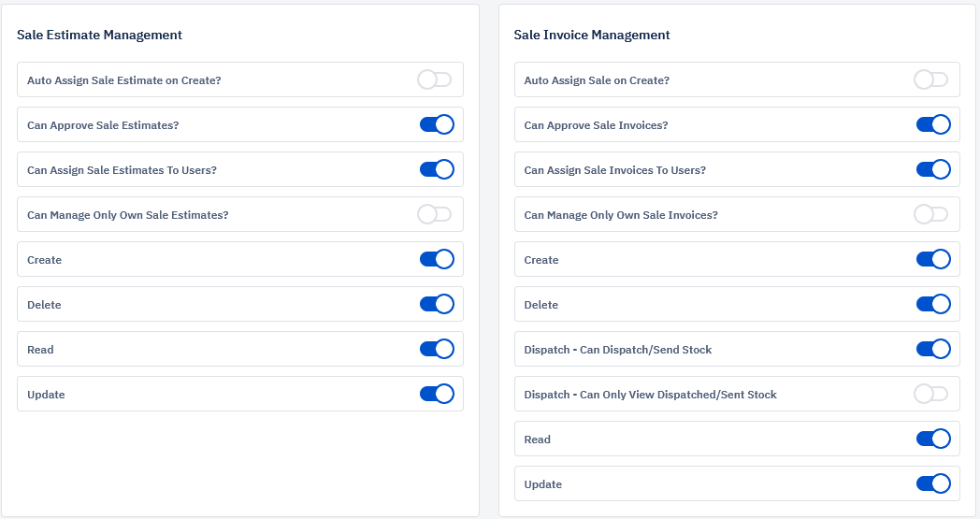Click 'Dispatch - Can Dispatch/Send Stock' label

(618, 350)
